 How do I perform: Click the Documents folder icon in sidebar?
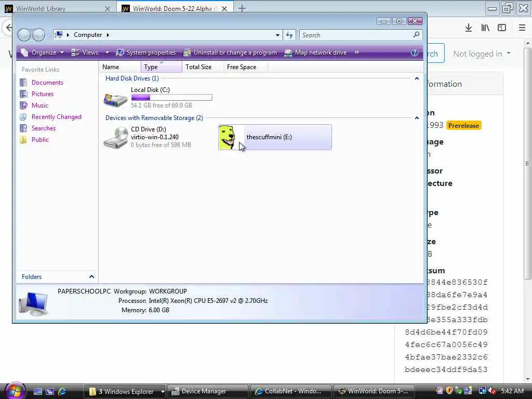click(23, 83)
